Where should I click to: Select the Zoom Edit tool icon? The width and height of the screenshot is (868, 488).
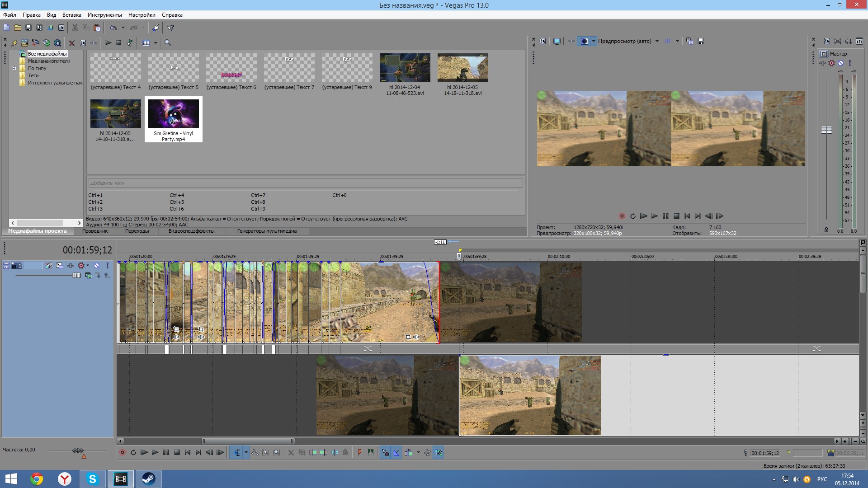[x=277, y=452]
